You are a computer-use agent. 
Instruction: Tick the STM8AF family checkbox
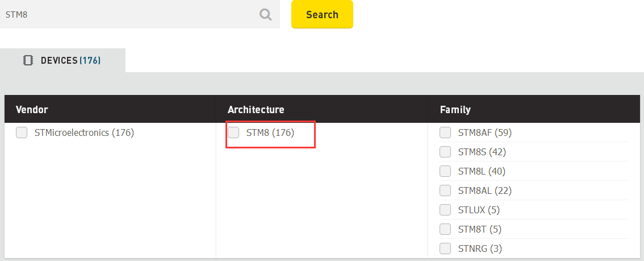click(x=445, y=133)
